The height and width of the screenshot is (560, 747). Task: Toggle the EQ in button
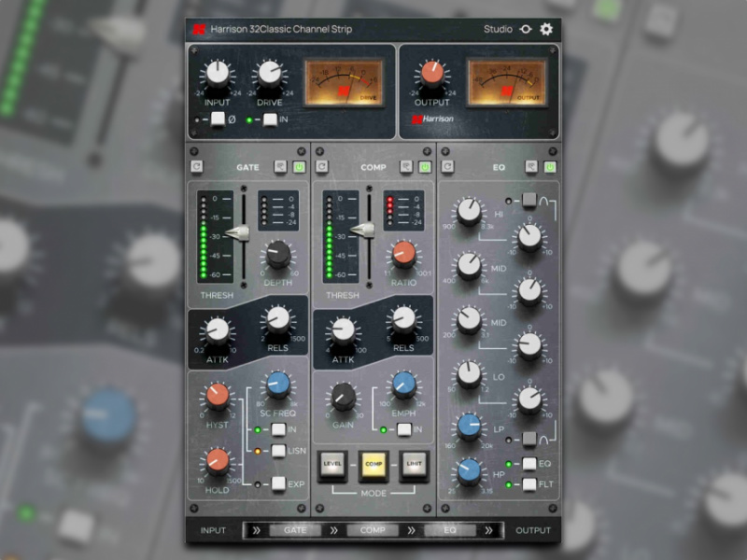pos(529,463)
